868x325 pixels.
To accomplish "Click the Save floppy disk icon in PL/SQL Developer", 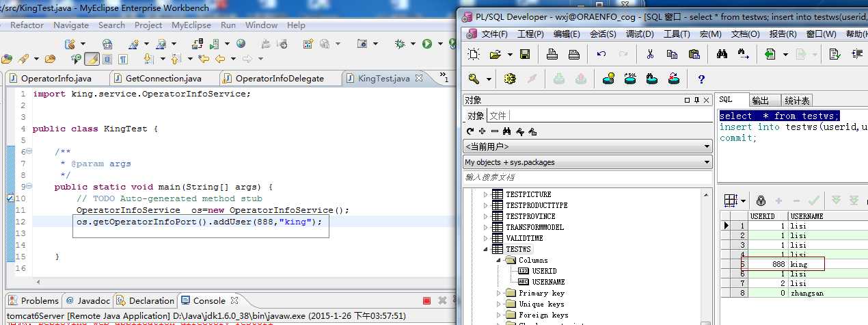I will [x=525, y=55].
